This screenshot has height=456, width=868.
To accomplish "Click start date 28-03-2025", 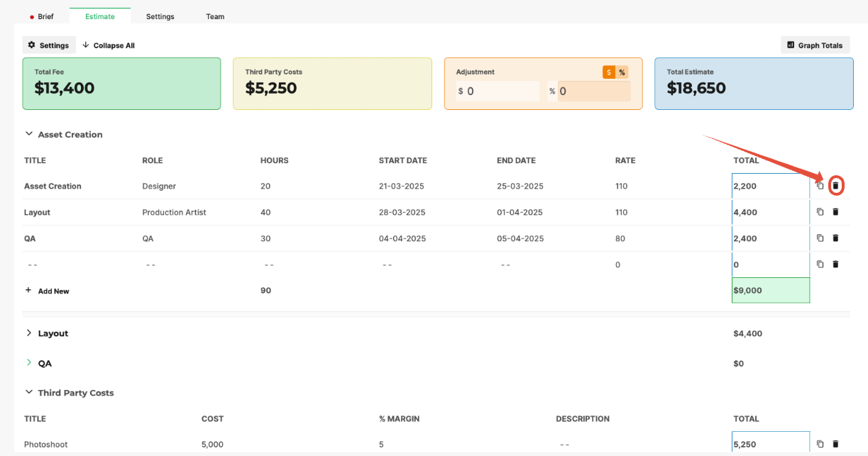I will (402, 212).
